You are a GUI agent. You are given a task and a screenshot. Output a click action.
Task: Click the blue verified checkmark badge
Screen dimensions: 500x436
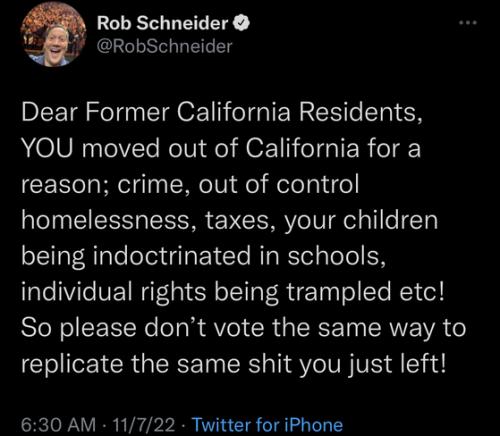pyautogui.click(x=241, y=23)
